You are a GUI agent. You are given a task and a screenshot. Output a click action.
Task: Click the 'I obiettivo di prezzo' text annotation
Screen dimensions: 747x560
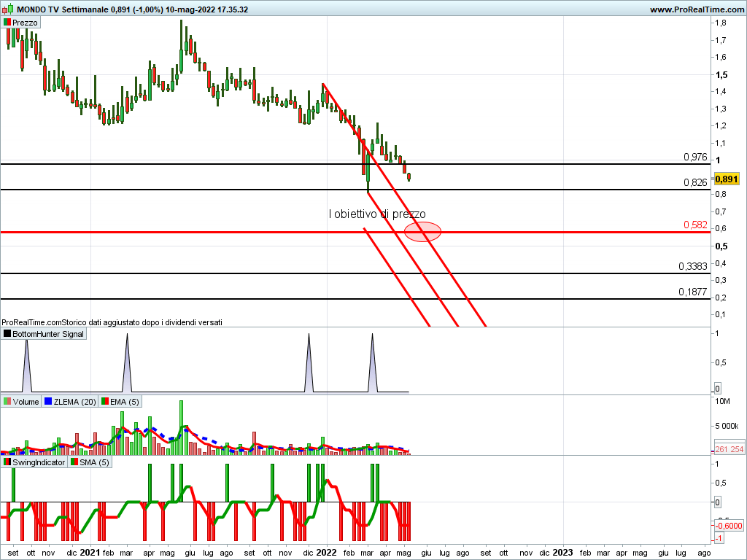[377, 214]
